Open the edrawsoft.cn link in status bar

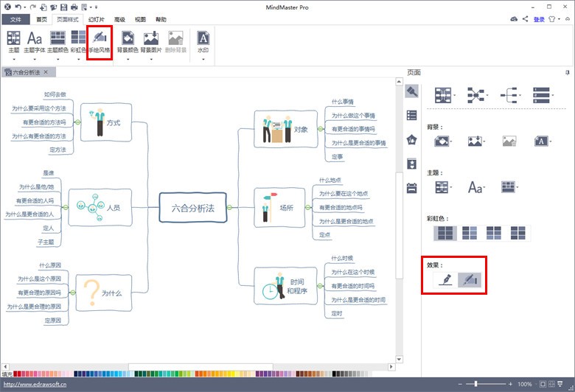click(x=35, y=385)
